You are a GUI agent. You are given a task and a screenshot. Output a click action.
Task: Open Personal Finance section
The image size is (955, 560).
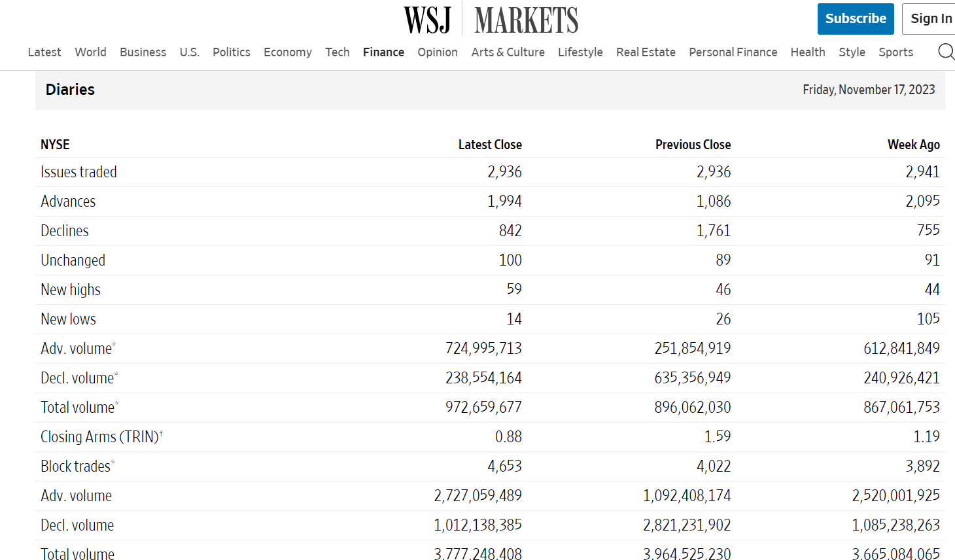click(733, 52)
